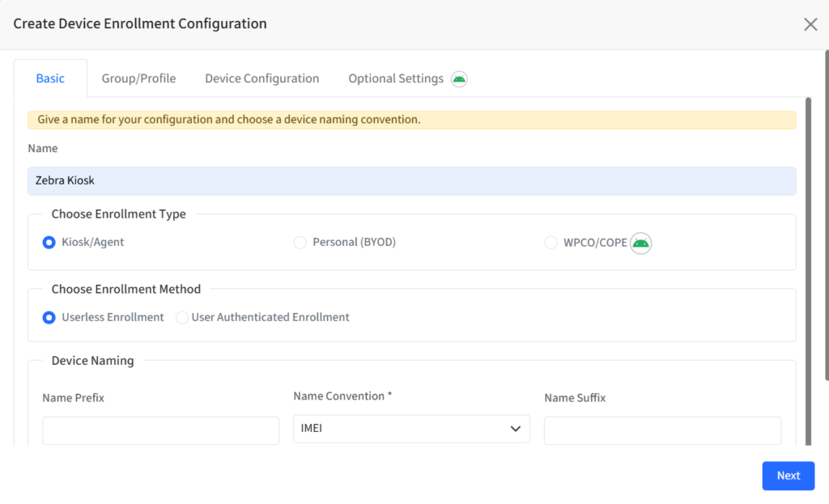This screenshot has width=829, height=504.
Task: Open the Name Convention dropdown
Action: 410,429
